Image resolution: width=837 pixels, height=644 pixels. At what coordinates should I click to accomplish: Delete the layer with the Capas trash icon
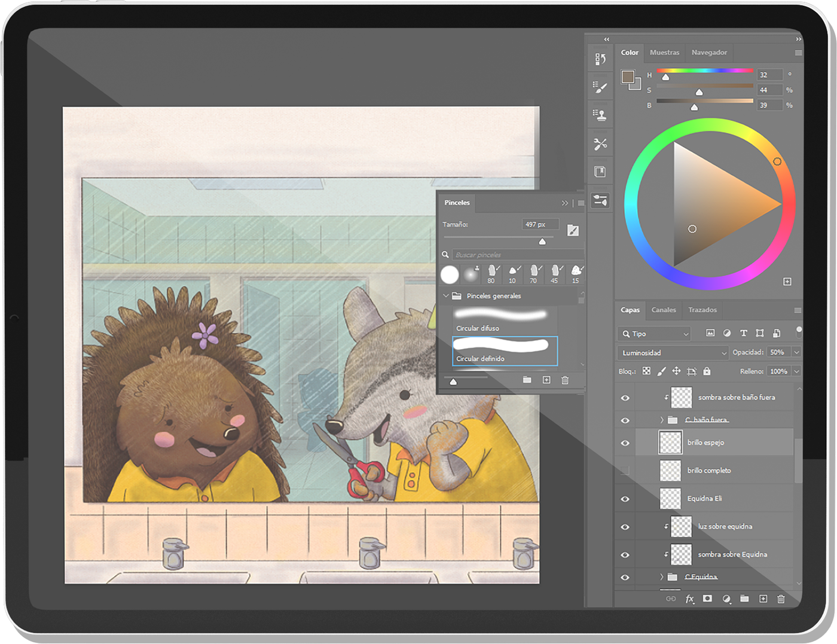point(781,599)
